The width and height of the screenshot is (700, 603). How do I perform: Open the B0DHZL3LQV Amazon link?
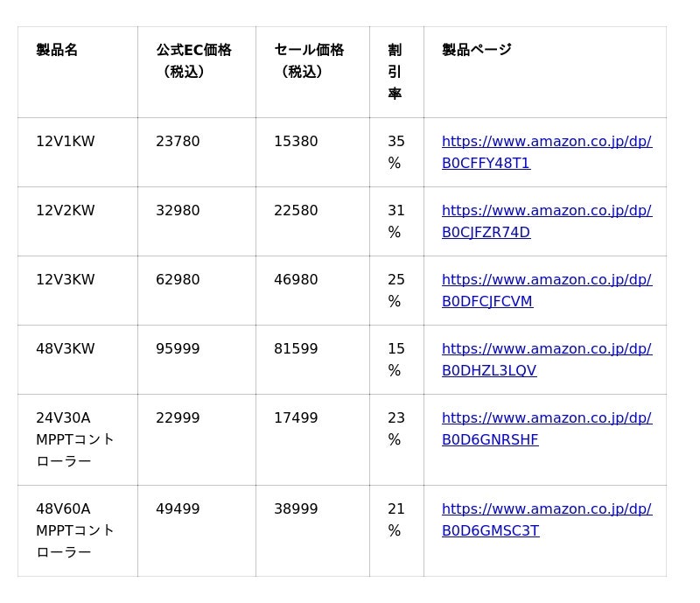point(546,360)
